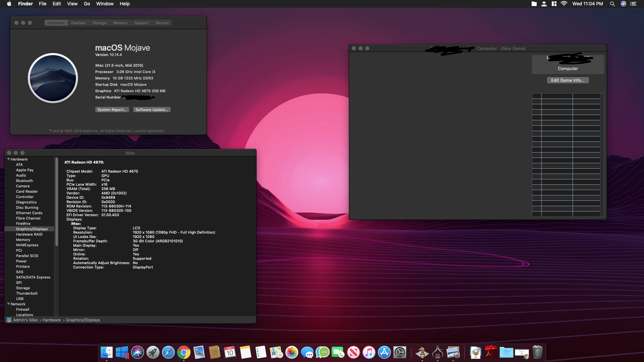Open News app in dock
Viewport: 644px width, 362px height.
click(354, 352)
